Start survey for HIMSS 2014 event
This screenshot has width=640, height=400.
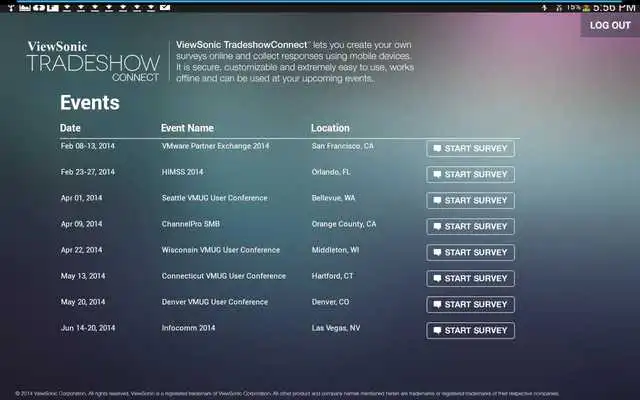[470, 175]
